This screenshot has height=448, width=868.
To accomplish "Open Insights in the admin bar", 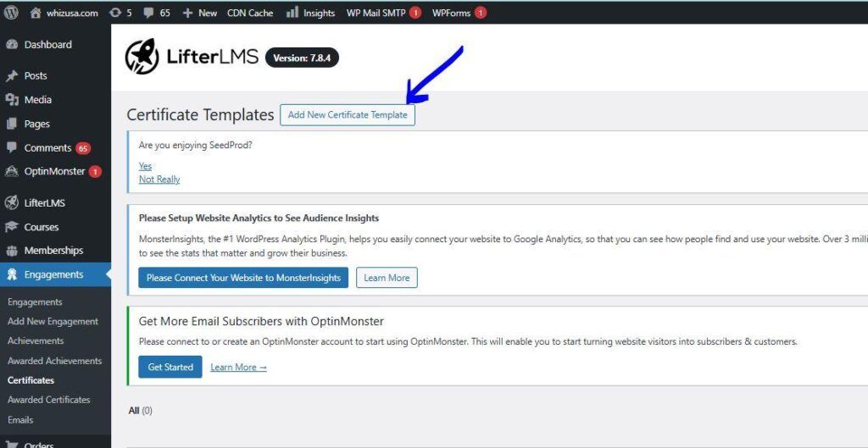I will point(319,13).
